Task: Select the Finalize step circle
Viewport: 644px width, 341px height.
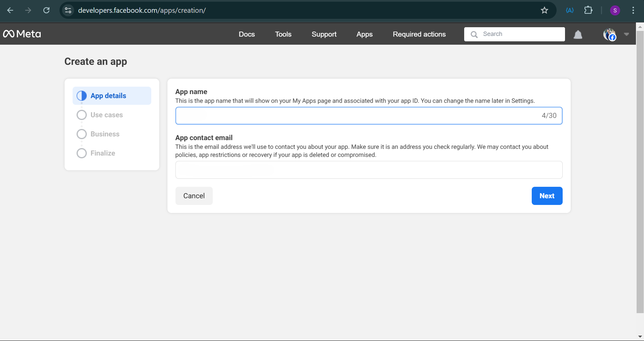Action: click(x=81, y=153)
